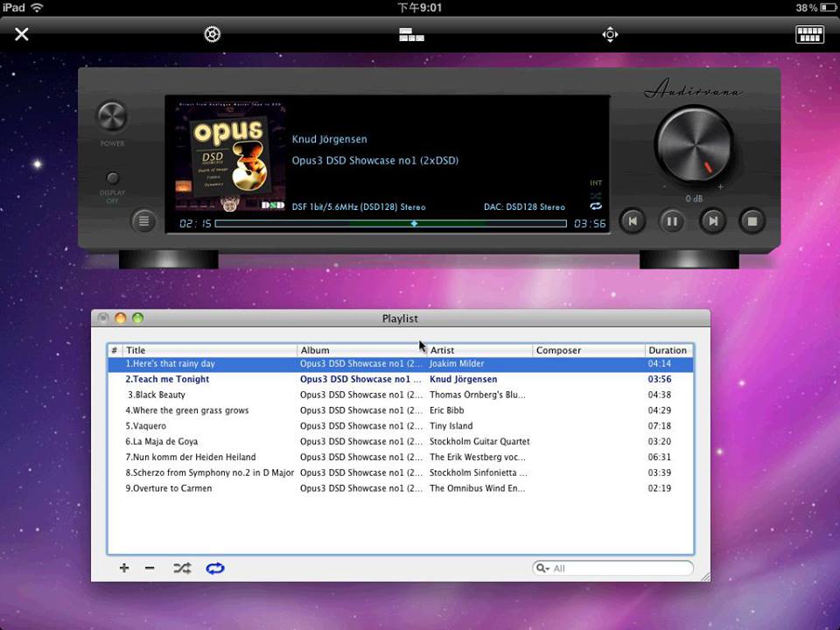Image resolution: width=840 pixels, height=630 pixels.
Task: Click artist Tiny Island in playlist
Action: coord(451,426)
